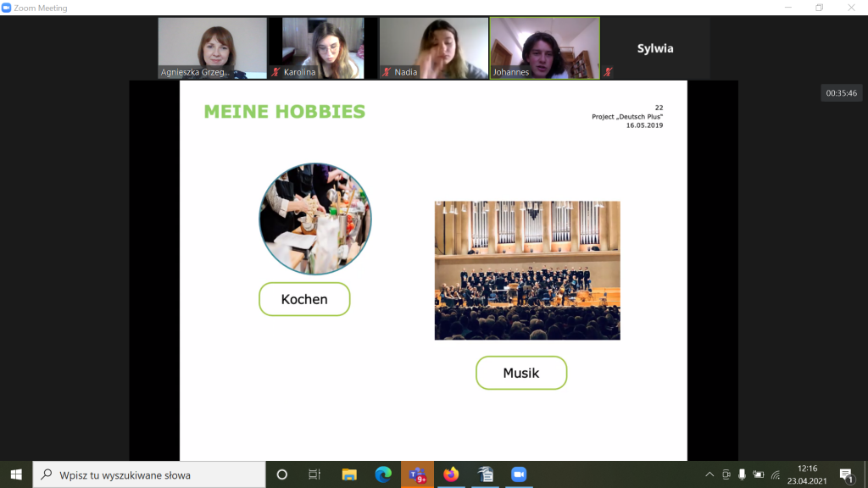Image resolution: width=868 pixels, height=488 pixels.
Task: Click Sylwia's muted microphone icon
Action: click(608, 72)
